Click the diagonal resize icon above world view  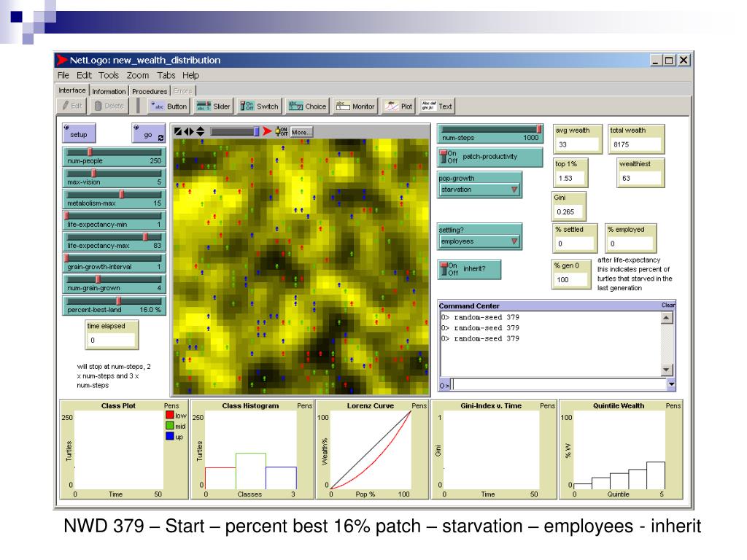pyautogui.click(x=178, y=131)
